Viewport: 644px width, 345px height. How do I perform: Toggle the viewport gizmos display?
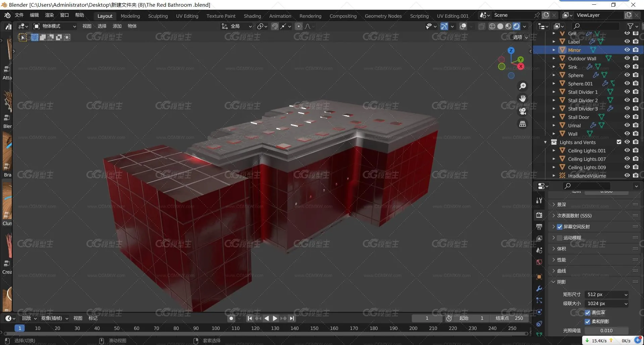[x=444, y=26]
